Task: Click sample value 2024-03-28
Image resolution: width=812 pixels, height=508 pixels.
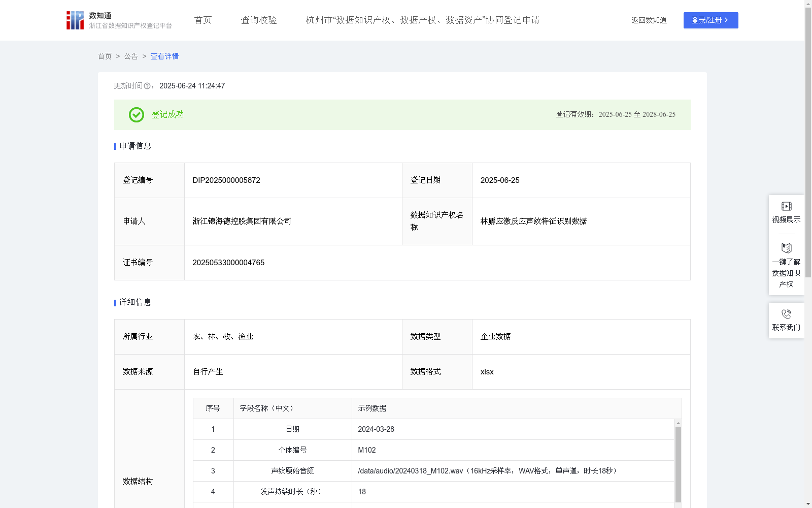Action: (x=376, y=429)
